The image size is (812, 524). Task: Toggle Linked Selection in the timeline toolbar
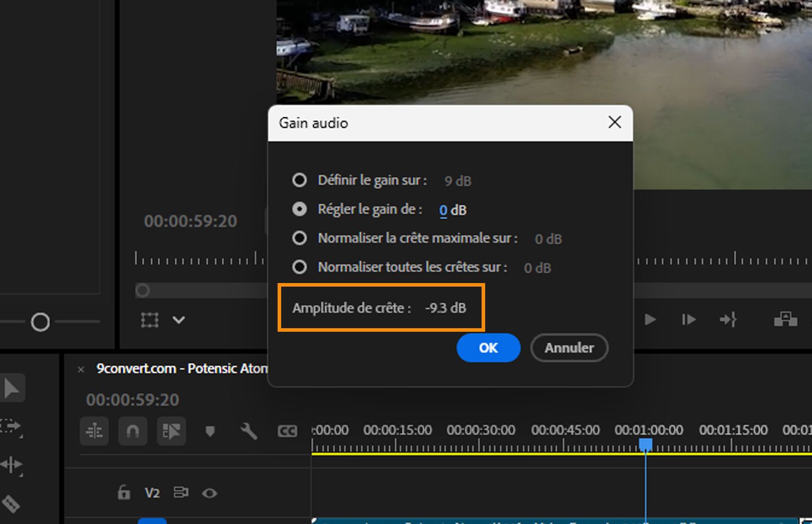click(x=171, y=431)
